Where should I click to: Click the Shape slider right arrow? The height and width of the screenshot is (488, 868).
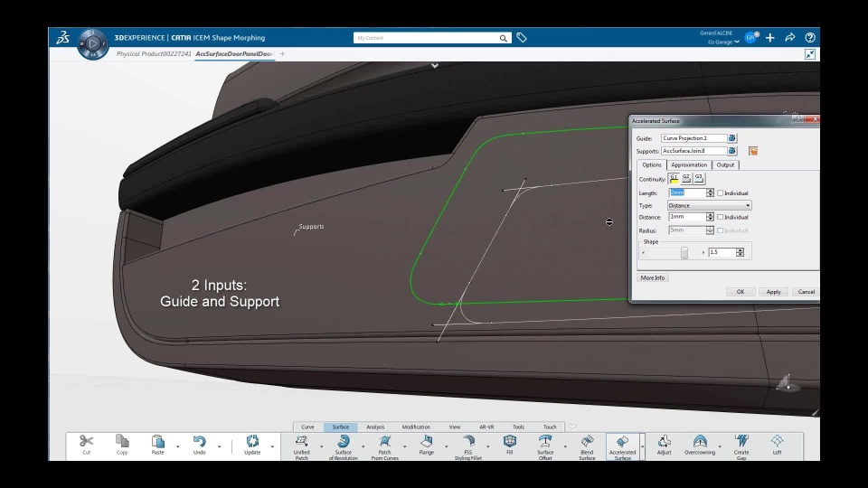703,252
